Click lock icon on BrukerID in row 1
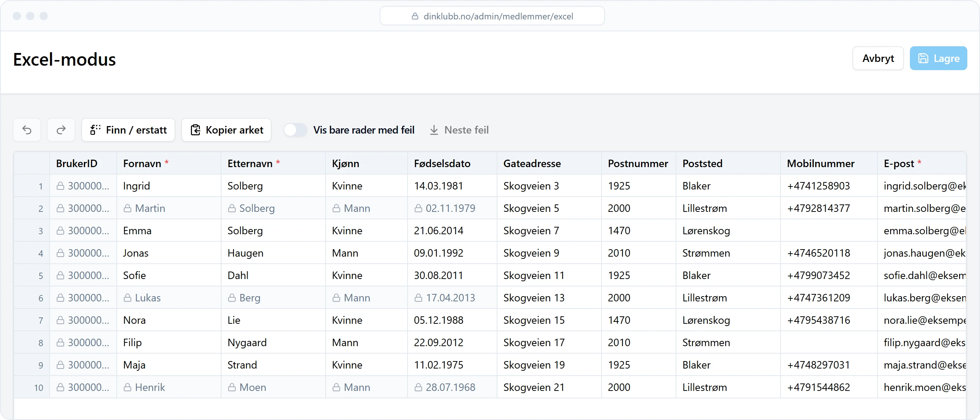This screenshot has height=420, width=980. point(60,186)
